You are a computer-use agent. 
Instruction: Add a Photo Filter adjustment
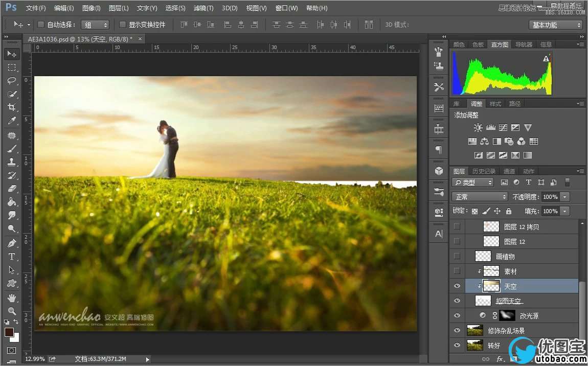[509, 142]
